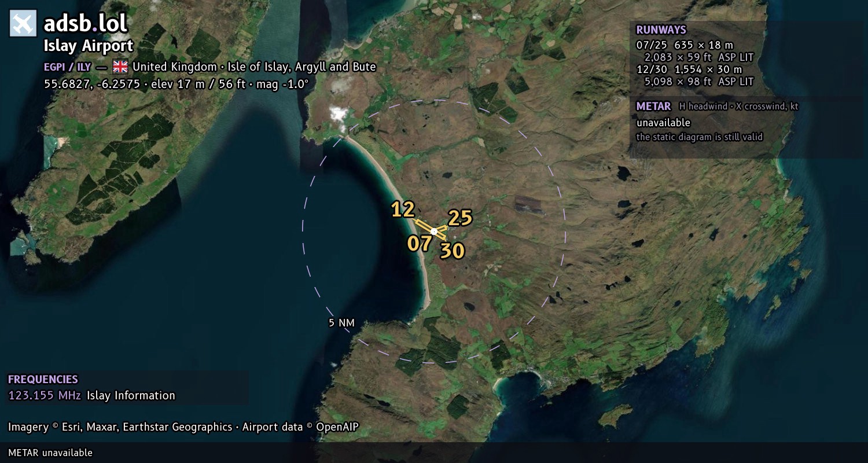The image size is (868, 463).
Task: Click runway end label 12 on map
Action: click(403, 210)
